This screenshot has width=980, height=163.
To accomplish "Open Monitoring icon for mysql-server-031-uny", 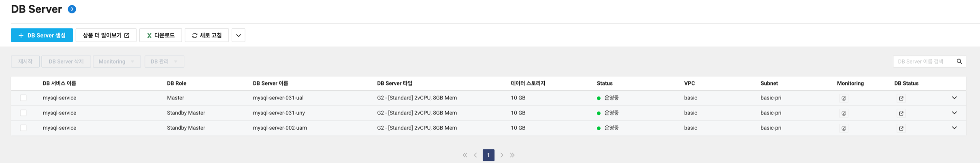I will 844,113.
